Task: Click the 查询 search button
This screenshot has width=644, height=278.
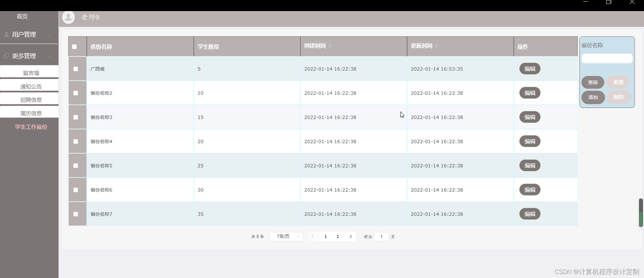Action: (x=593, y=82)
